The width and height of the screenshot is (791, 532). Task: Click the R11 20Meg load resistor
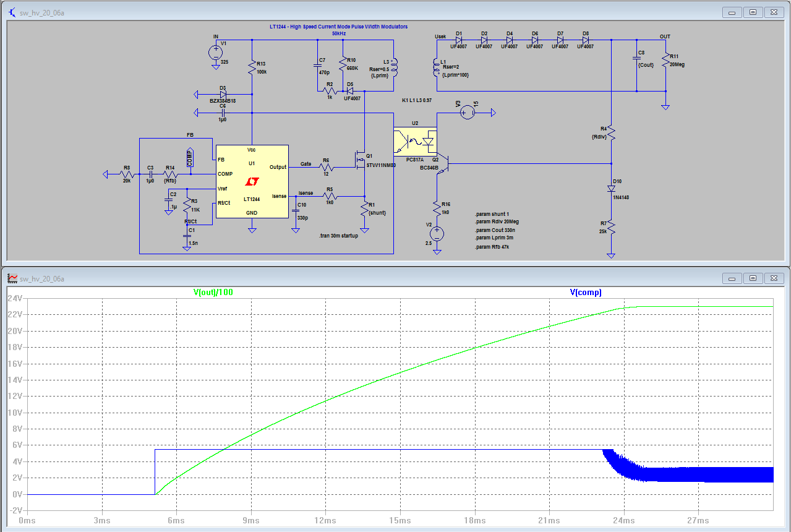(665, 60)
